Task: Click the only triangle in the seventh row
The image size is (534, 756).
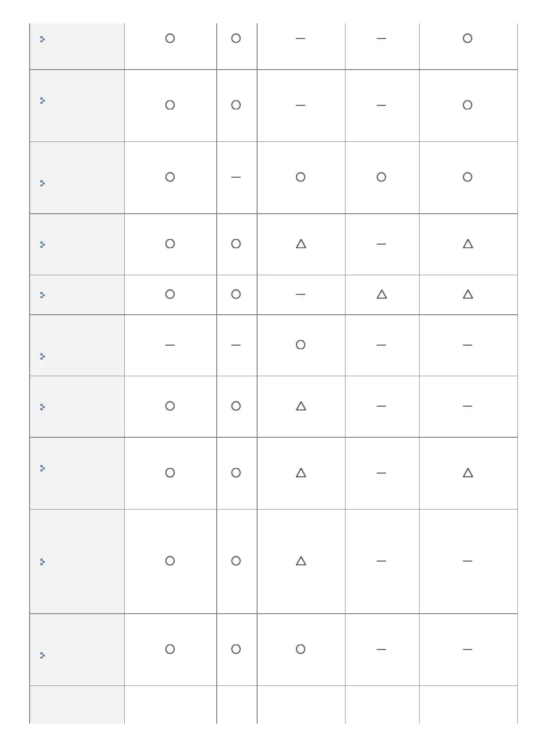Action: point(301,406)
